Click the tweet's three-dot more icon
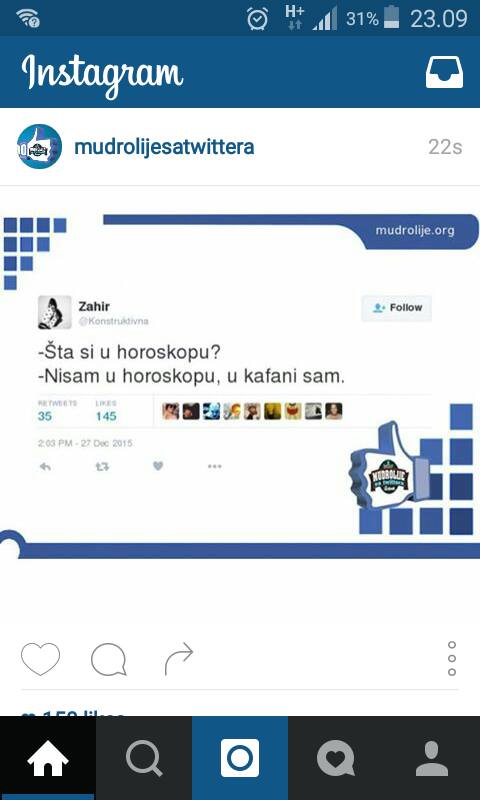 pos(215,466)
